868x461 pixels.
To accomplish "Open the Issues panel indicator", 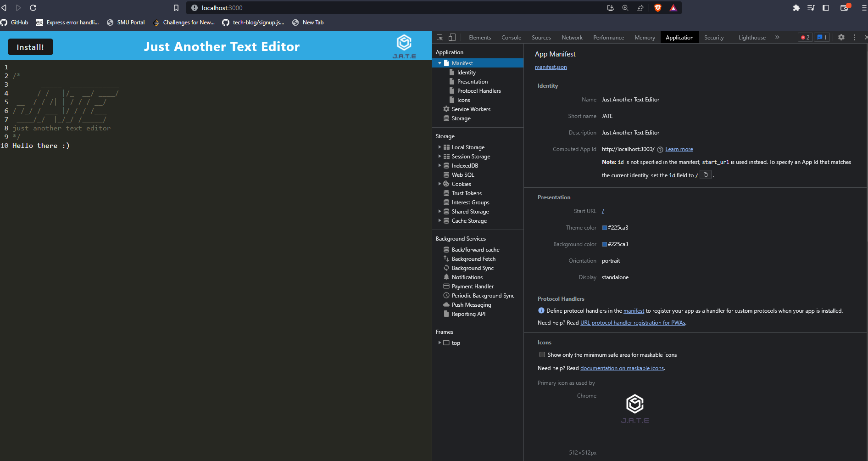I will (822, 37).
